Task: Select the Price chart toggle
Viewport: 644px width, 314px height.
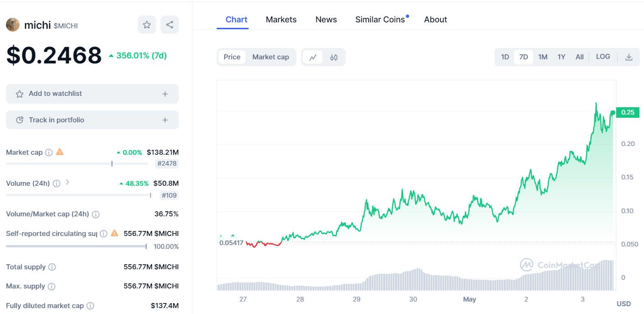Action: click(x=232, y=57)
